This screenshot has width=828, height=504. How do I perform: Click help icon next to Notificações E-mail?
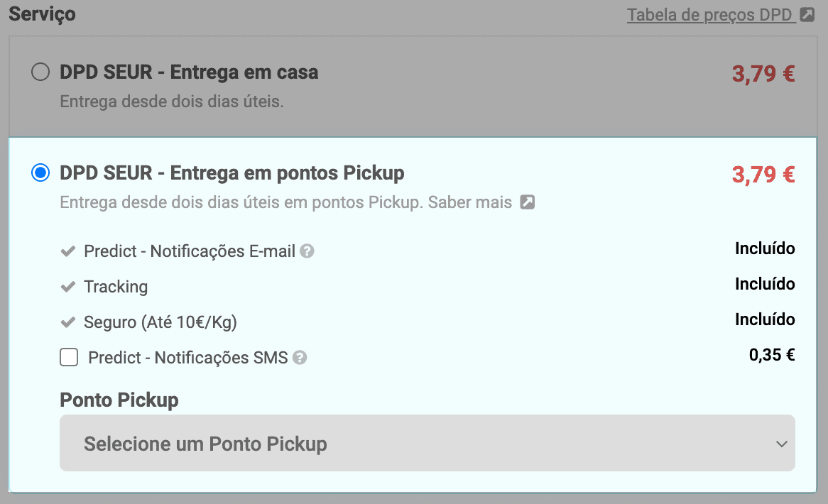[307, 251]
